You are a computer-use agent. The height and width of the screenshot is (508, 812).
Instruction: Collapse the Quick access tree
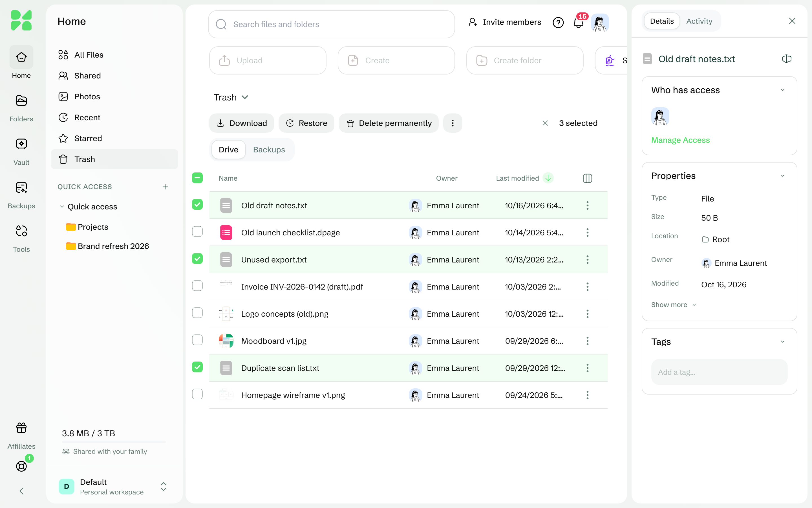[x=62, y=207]
